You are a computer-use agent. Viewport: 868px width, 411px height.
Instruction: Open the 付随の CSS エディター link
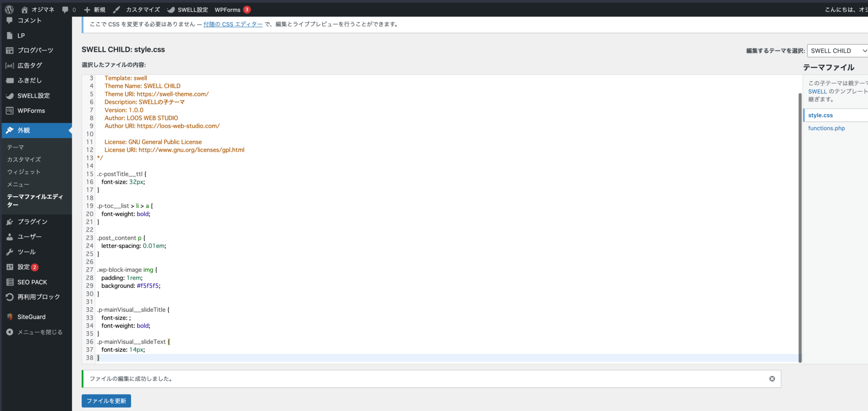233,24
